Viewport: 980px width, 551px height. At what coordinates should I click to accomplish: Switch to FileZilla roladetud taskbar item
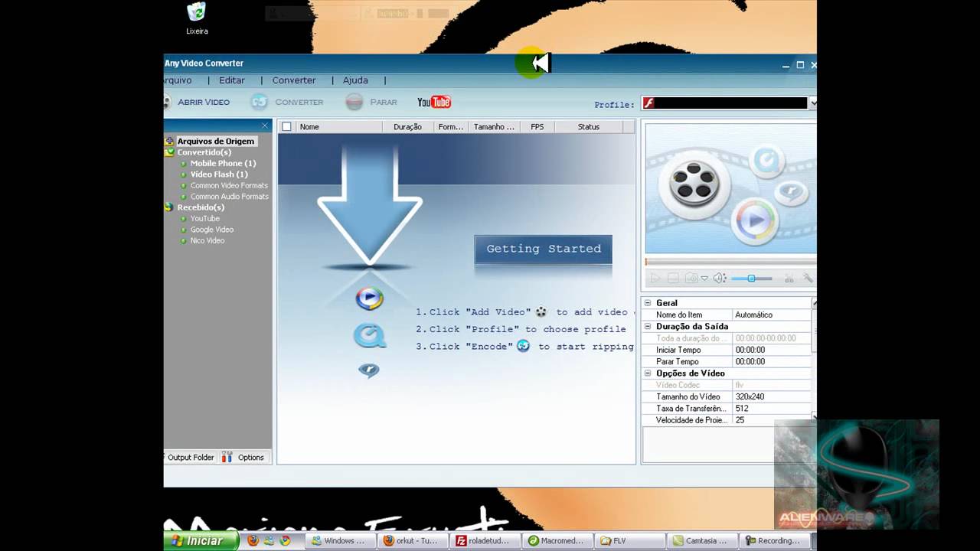(x=486, y=540)
